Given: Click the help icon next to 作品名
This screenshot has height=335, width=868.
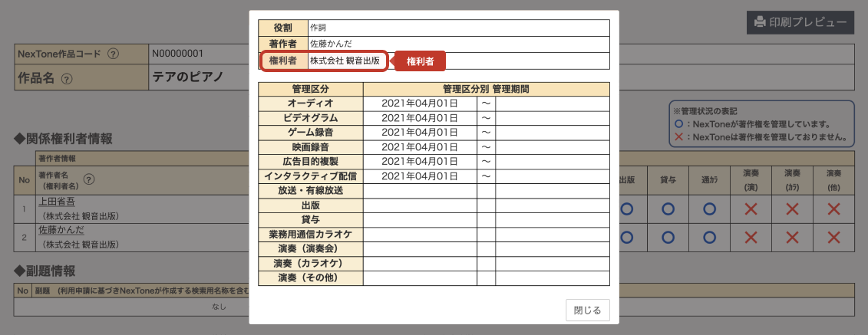Looking at the screenshot, I should coord(67,77).
